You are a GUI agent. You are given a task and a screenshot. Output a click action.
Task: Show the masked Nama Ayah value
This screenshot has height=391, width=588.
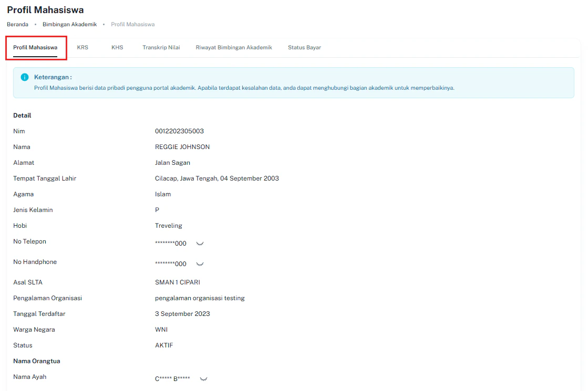204,379
